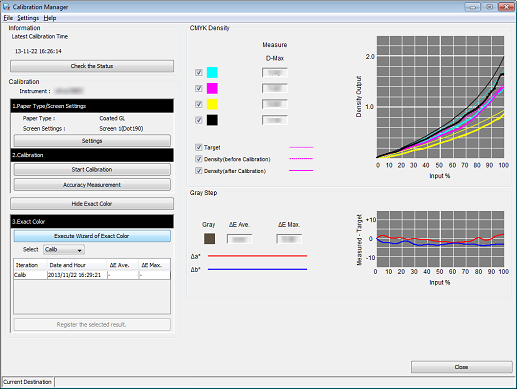Uncheck Density(after Calibration) checkbox
Image resolution: width=517 pixels, height=389 pixels.
click(x=199, y=171)
